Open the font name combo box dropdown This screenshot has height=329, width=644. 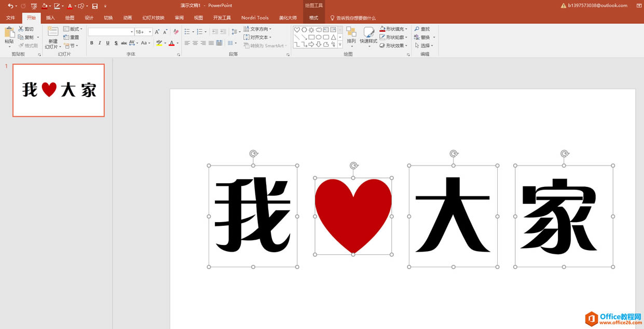[x=132, y=32]
